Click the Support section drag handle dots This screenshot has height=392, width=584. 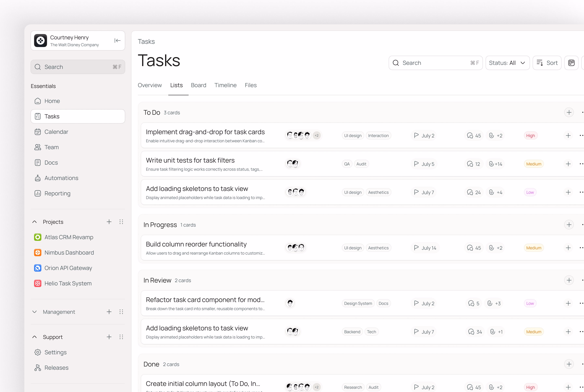click(121, 337)
